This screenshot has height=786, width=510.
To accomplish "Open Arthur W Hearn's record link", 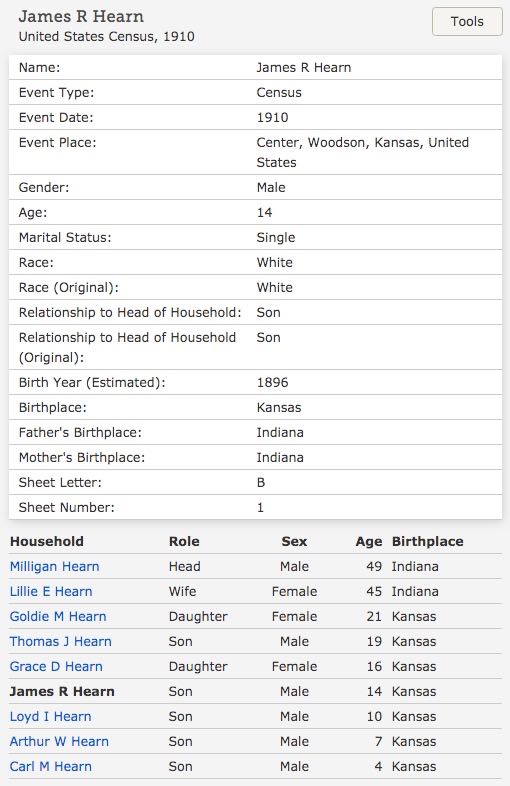I will [59, 741].
